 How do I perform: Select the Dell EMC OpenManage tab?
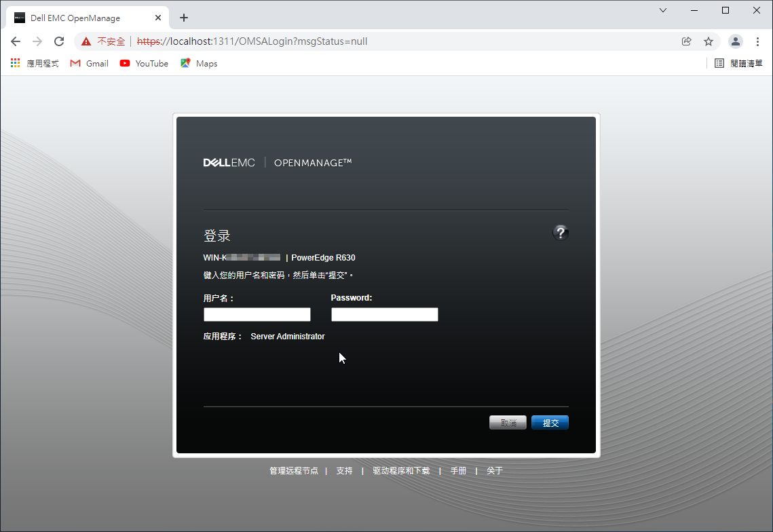click(x=88, y=18)
